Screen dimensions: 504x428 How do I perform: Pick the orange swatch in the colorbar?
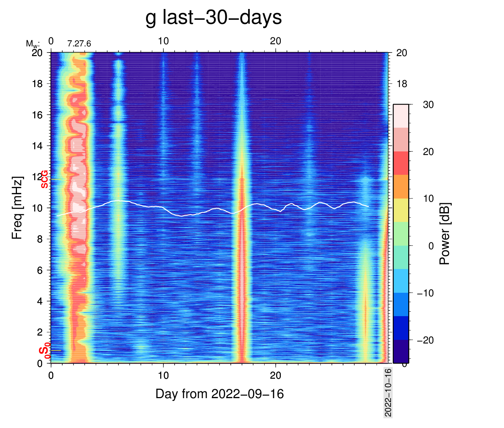pyautogui.click(x=401, y=186)
